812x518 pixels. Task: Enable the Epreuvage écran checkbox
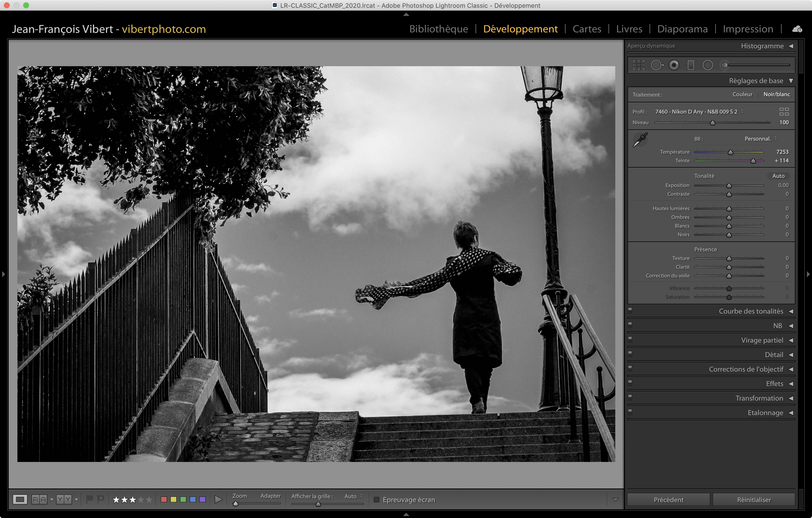pyautogui.click(x=377, y=499)
